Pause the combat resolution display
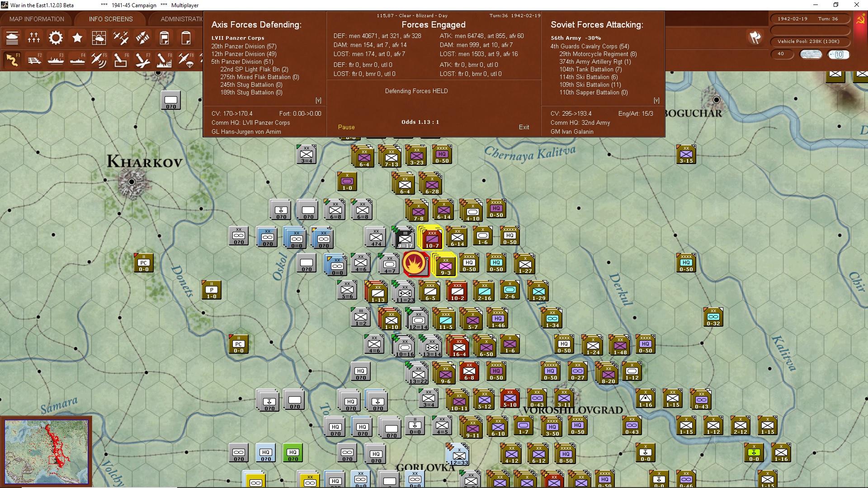 pos(346,127)
